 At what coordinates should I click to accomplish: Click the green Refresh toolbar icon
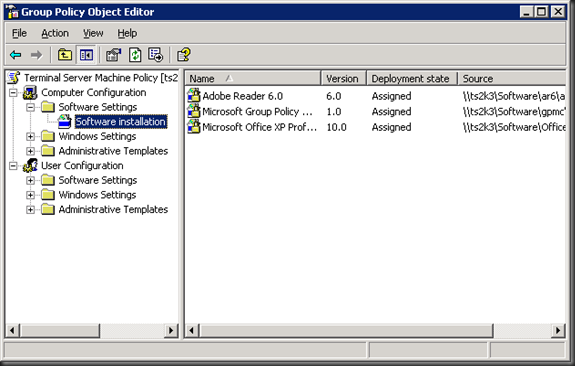(135, 55)
